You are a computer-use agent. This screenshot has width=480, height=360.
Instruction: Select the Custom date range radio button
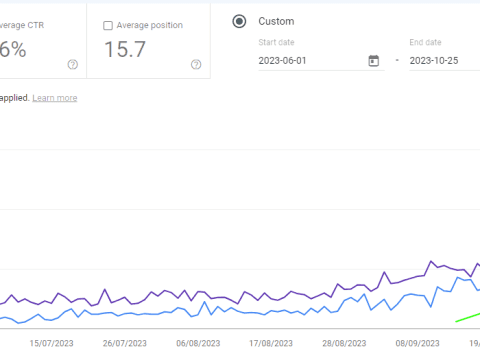pyautogui.click(x=239, y=21)
